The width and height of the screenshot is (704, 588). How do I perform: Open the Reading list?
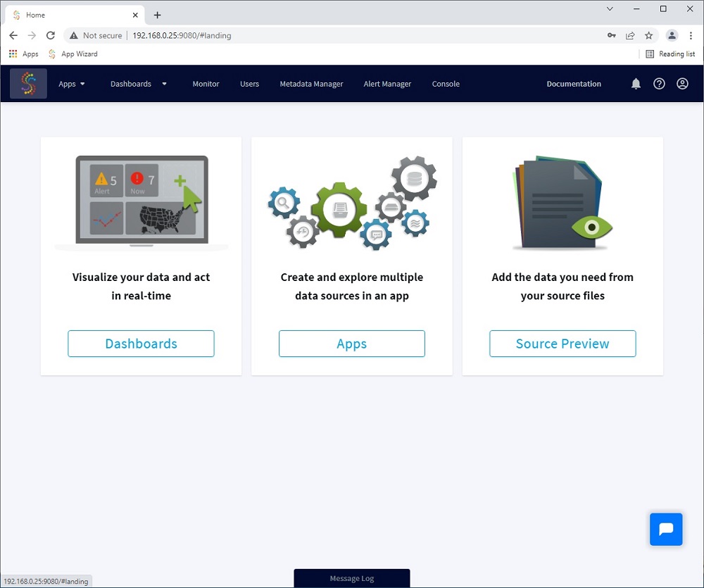[x=670, y=54]
